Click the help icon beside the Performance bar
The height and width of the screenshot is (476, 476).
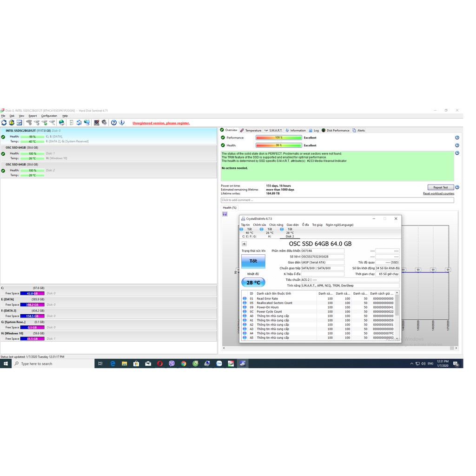point(457,138)
